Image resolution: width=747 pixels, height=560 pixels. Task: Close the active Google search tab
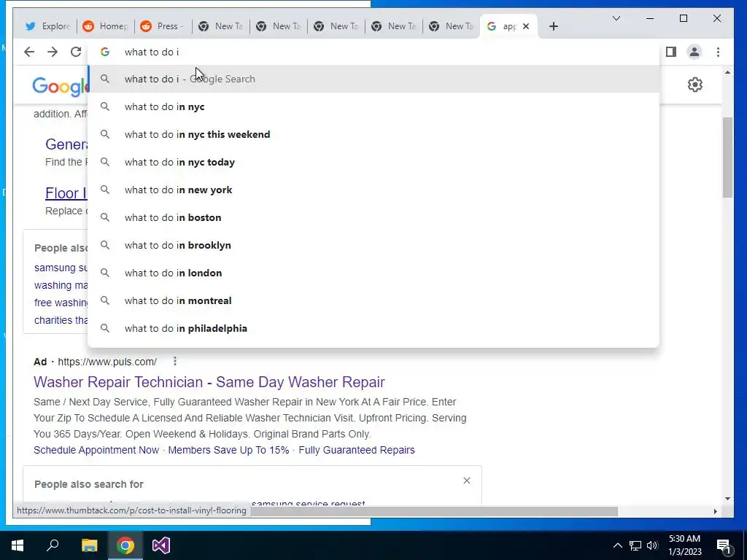526,26
